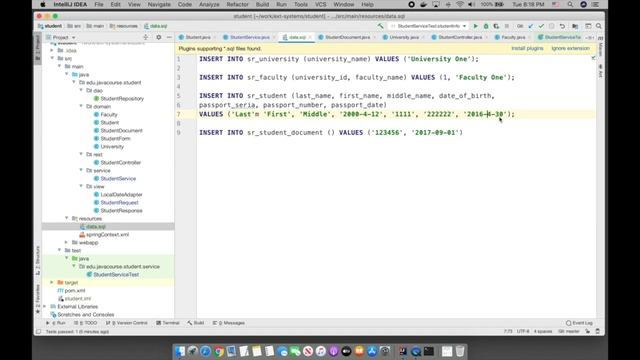Click the Git master branch widget

[569, 331]
